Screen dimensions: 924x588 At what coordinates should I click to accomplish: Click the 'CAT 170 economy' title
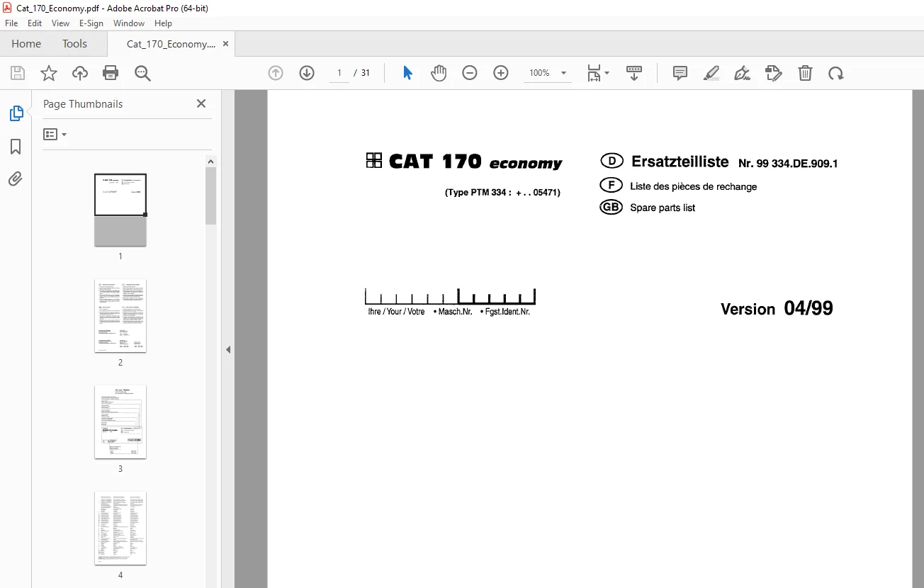coord(475,162)
